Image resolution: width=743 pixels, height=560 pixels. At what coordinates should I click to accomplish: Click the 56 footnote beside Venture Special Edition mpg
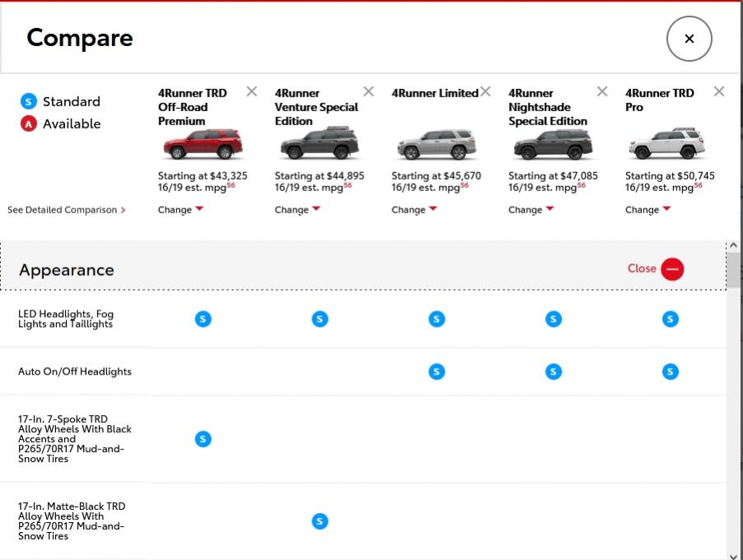click(348, 185)
